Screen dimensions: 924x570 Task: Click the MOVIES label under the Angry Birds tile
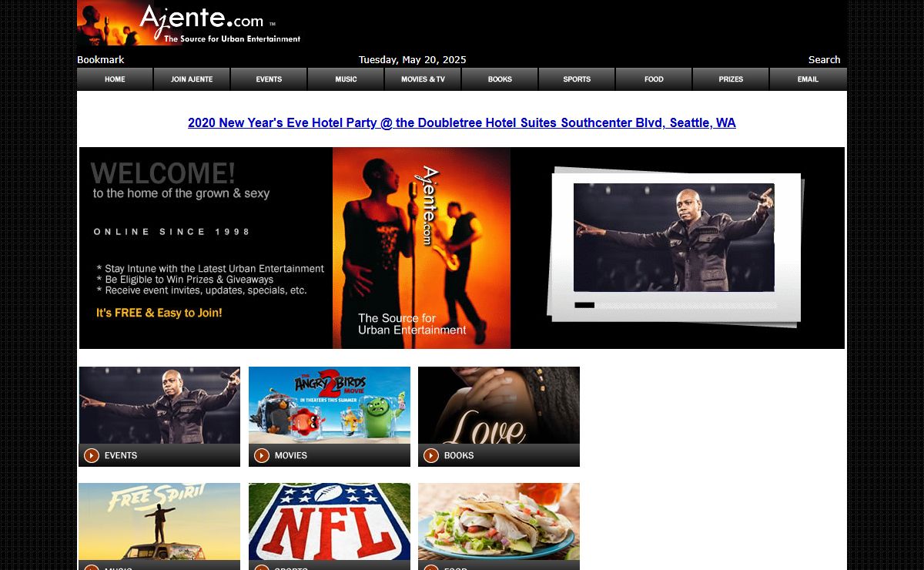[291, 455]
